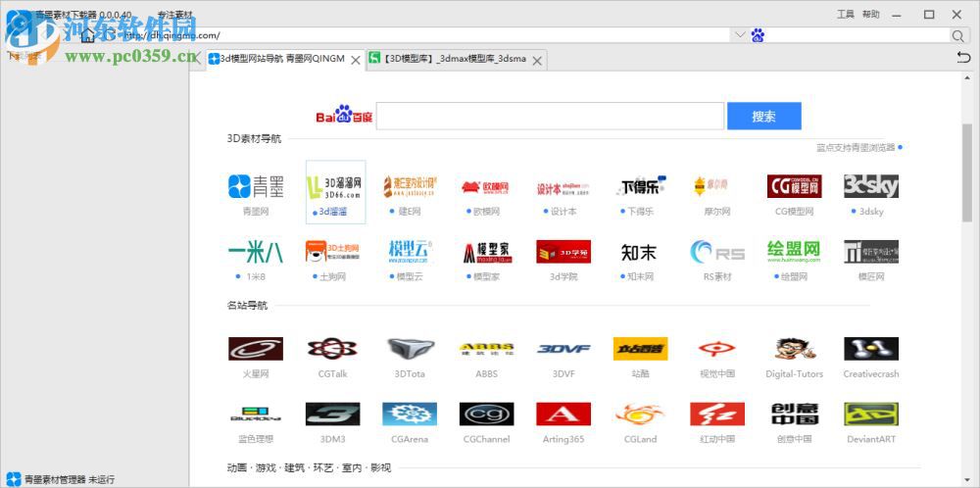
Task: Open the Creativecrash site icon
Action: (x=871, y=349)
